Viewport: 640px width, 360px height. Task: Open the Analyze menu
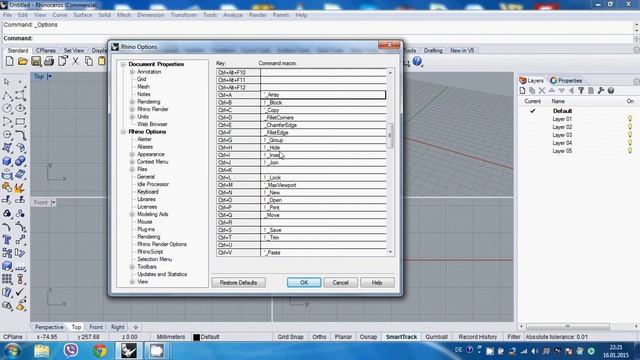[233, 15]
